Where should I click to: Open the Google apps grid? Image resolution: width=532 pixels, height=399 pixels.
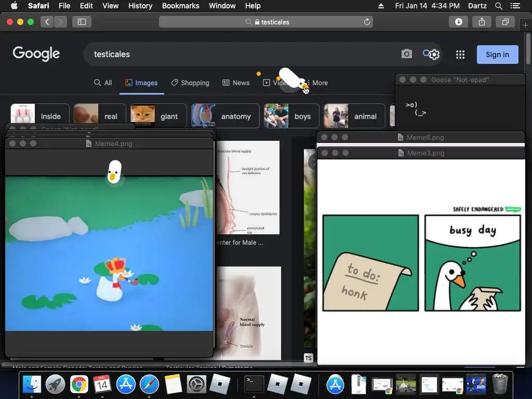click(460, 55)
